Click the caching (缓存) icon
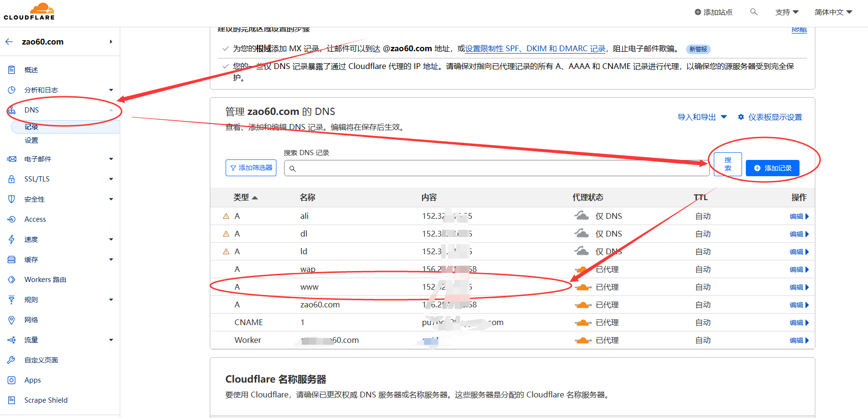Viewport: 868px width, 418px height. pyautogui.click(x=11, y=260)
